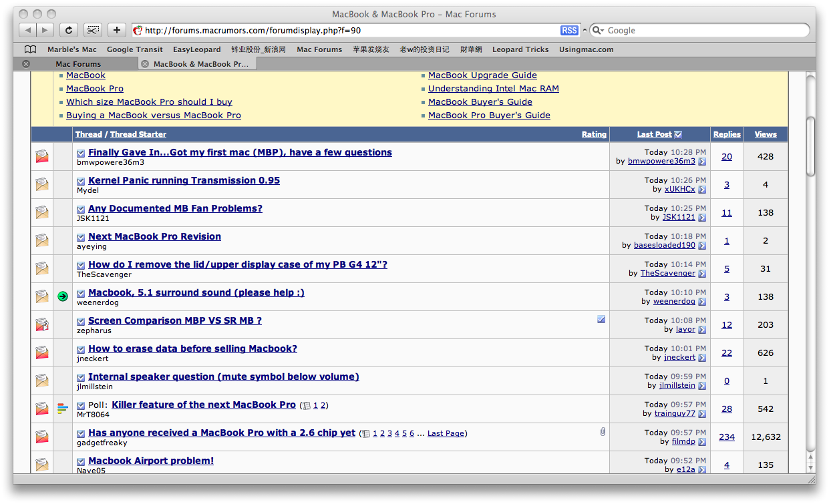Sort threads by Views header
This screenshot has width=829, height=504.
click(x=766, y=134)
